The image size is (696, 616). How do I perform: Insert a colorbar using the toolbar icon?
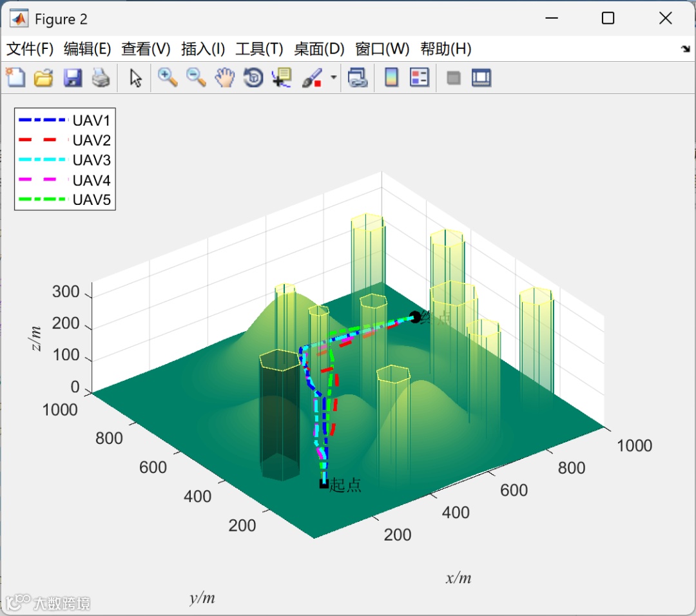coord(391,78)
